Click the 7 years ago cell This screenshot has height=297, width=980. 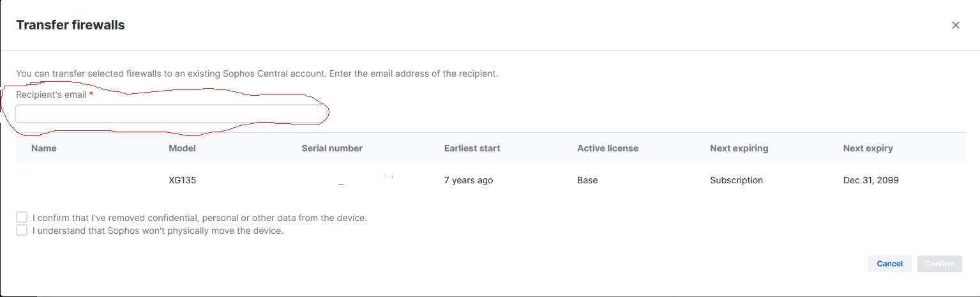[469, 180]
